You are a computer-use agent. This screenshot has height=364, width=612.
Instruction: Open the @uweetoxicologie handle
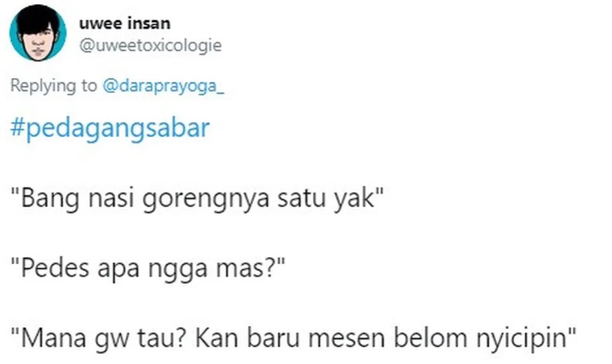(x=150, y=46)
